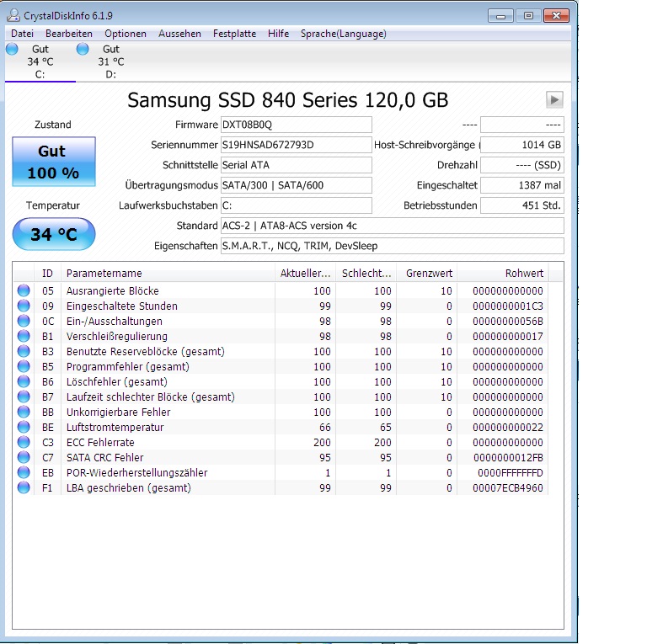
Task: Click the Aktueller column header
Action: click(x=305, y=274)
